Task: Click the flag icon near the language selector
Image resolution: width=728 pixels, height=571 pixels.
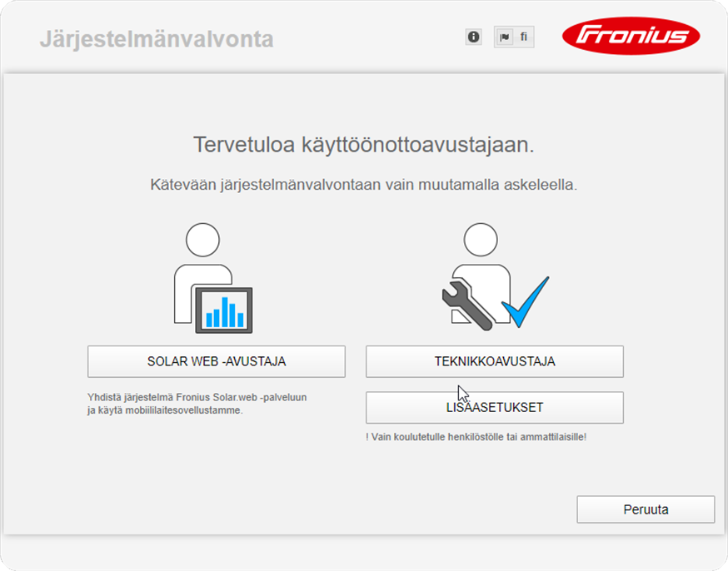Action: [x=506, y=37]
